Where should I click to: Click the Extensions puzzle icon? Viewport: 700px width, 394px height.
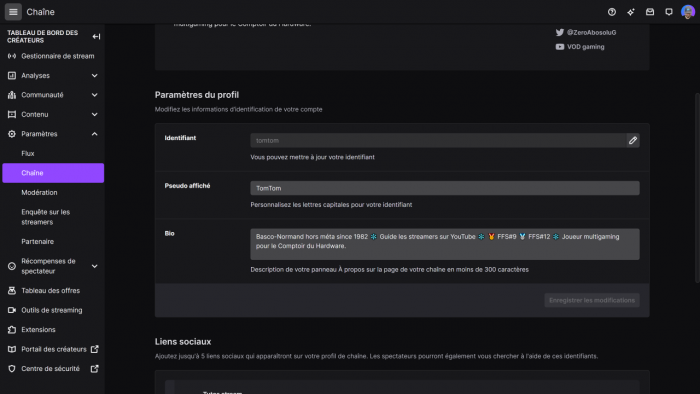click(x=12, y=330)
